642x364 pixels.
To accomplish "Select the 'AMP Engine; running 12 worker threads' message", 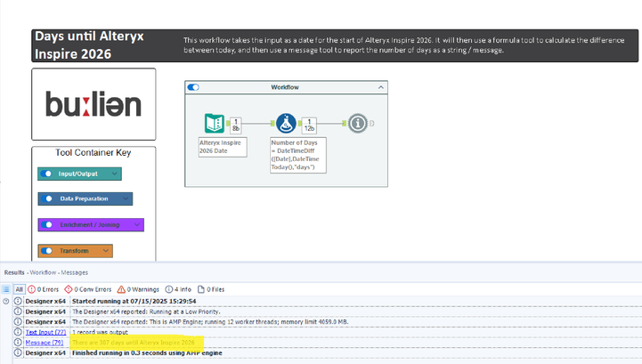I will [x=210, y=322].
